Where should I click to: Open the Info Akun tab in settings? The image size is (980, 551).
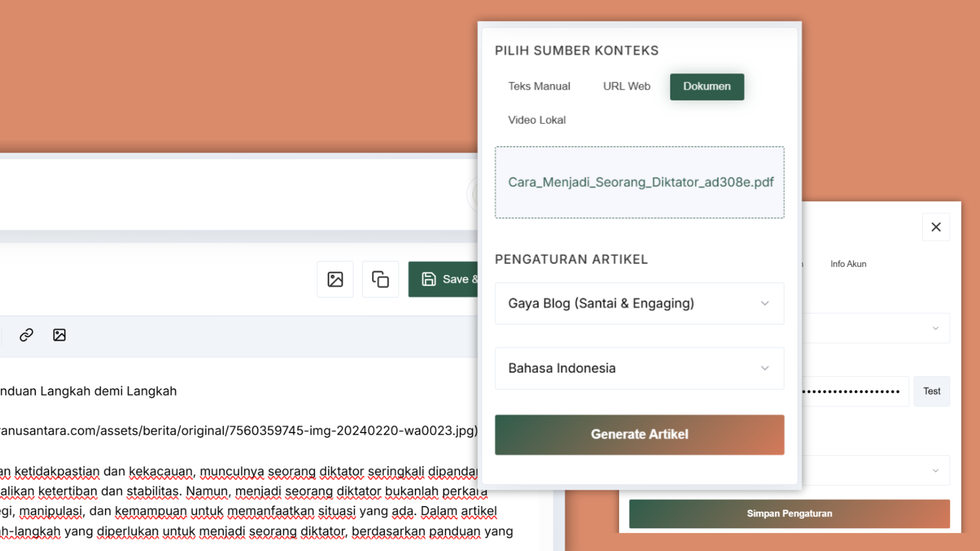click(x=848, y=264)
